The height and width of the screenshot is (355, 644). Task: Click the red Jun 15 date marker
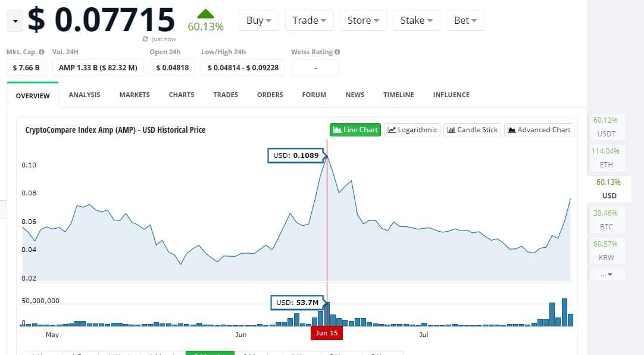point(327,333)
